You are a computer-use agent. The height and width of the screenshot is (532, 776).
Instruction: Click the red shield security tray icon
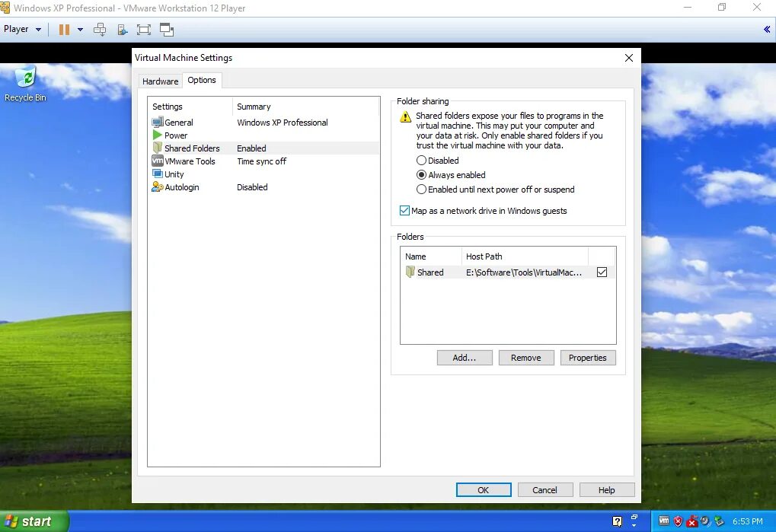tap(678, 521)
